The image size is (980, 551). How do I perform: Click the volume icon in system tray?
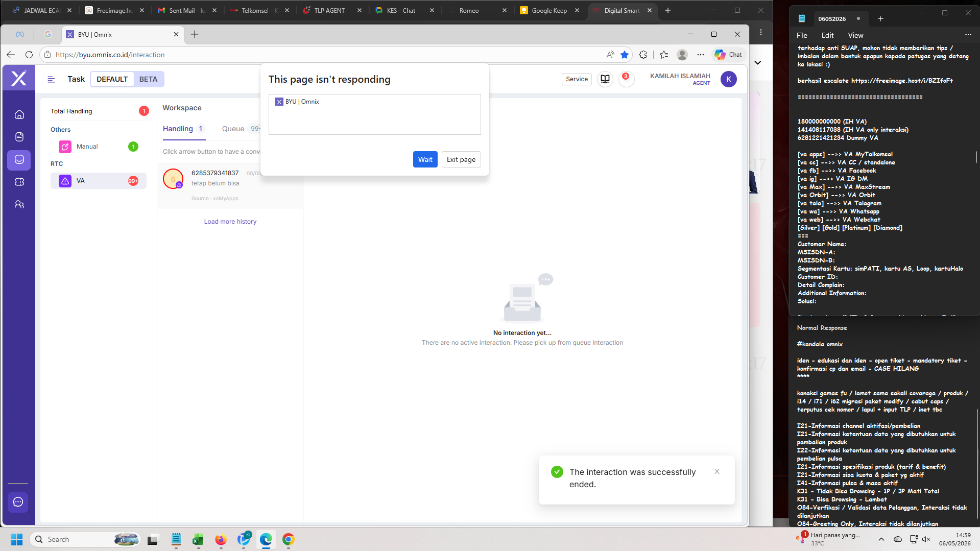click(x=926, y=539)
